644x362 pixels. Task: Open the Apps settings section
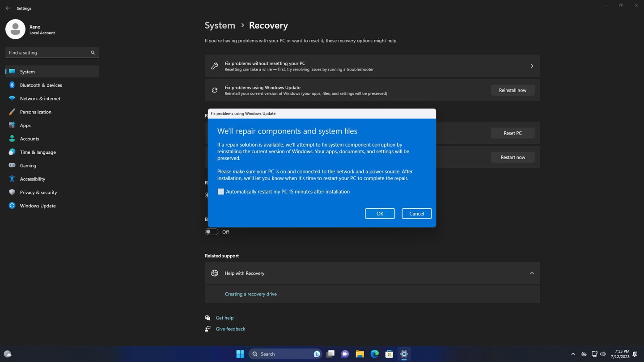coord(12,125)
